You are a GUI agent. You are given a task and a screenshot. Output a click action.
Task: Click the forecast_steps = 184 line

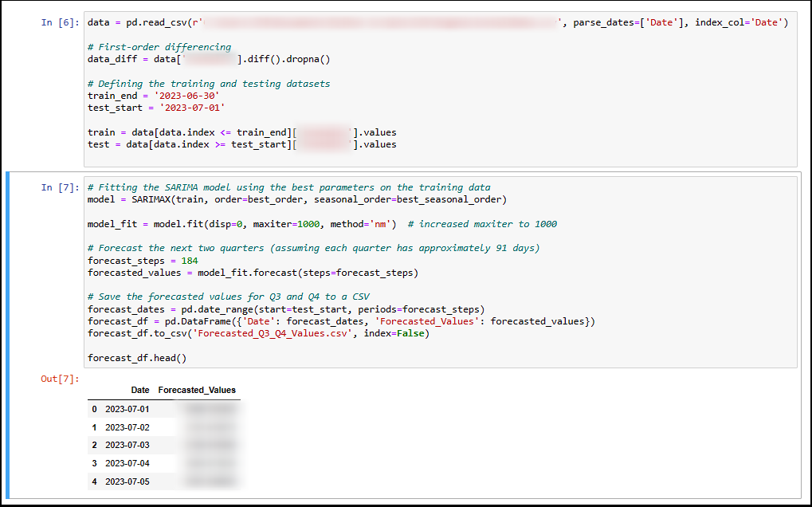(x=143, y=261)
